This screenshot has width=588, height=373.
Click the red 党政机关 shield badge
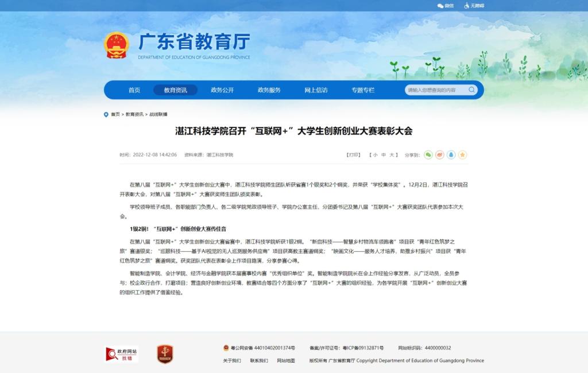point(165,354)
